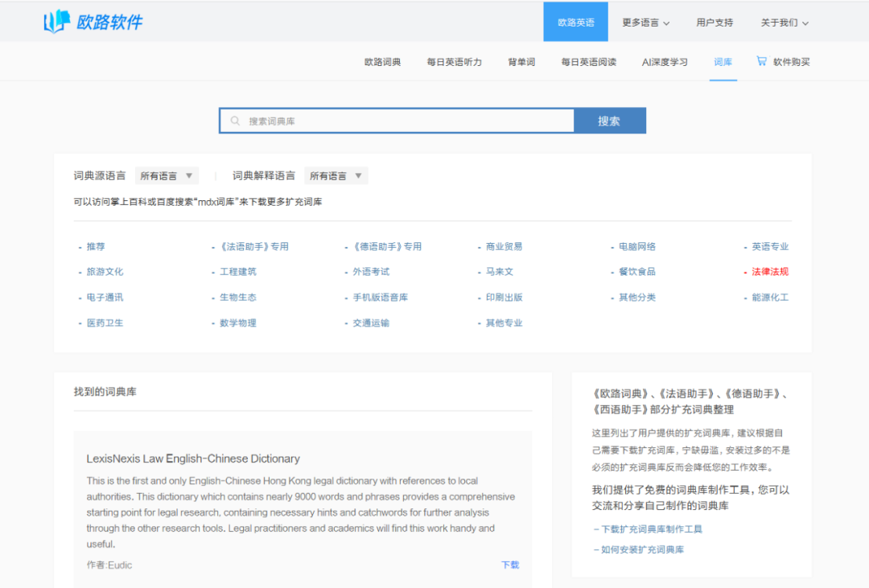
Task: Go to 欧路词典 navigation item
Action: point(382,62)
